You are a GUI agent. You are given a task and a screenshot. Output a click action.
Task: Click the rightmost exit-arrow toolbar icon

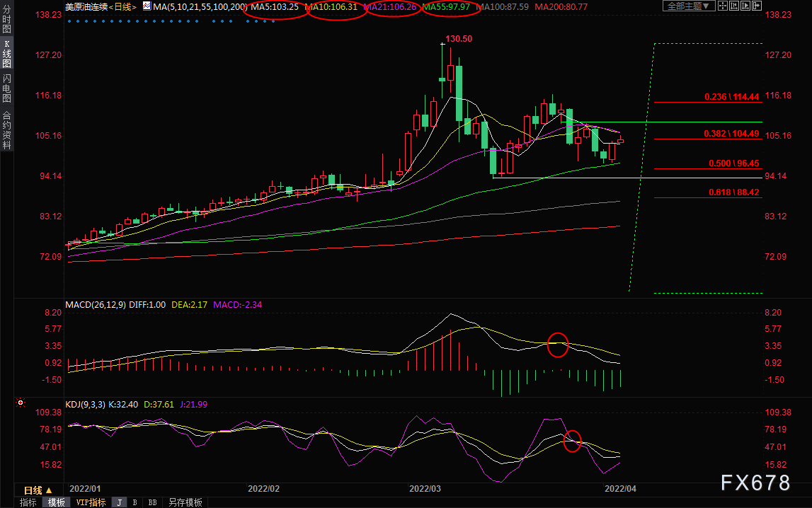756,6
